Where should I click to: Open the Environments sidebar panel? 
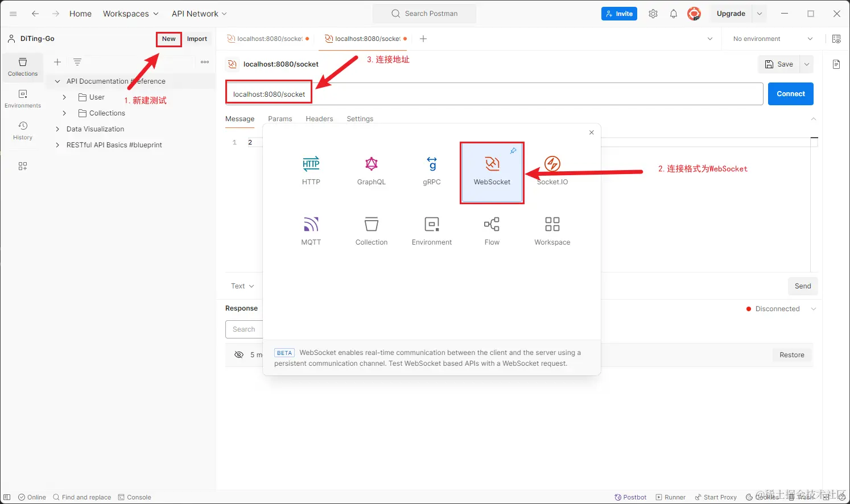click(x=23, y=99)
